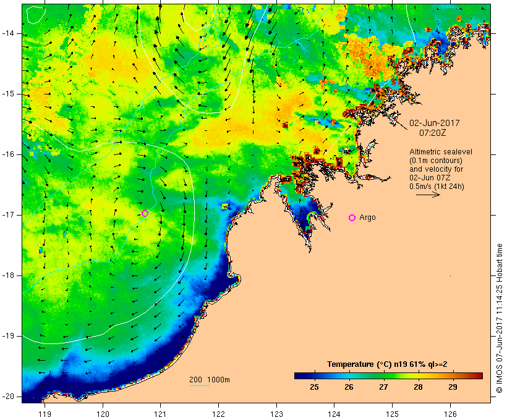Click the longitude axis label '125'
Screen dimensions: 507x420
pyautogui.click(x=392, y=414)
